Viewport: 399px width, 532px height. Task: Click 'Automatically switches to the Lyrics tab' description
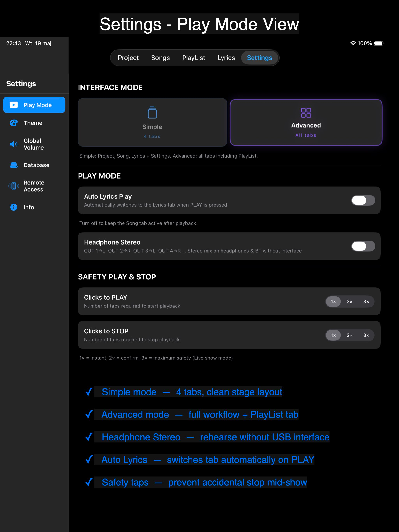pyautogui.click(x=155, y=205)
